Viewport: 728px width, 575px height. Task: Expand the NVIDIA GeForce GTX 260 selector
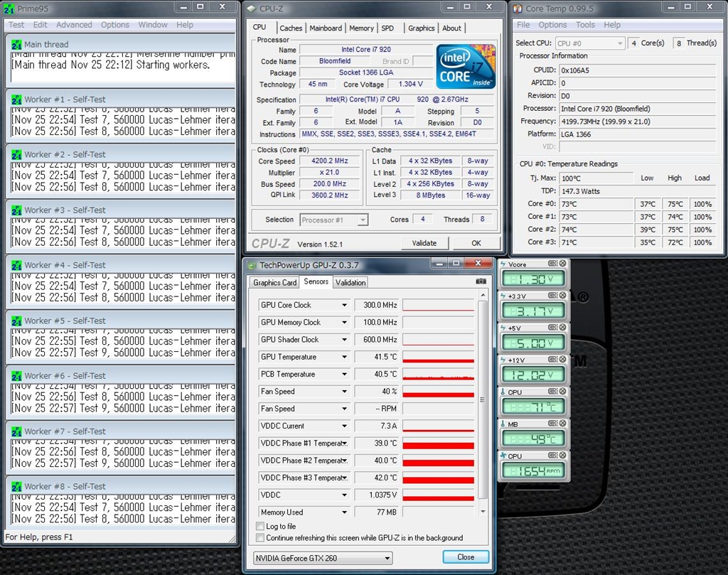pos(387,559)
